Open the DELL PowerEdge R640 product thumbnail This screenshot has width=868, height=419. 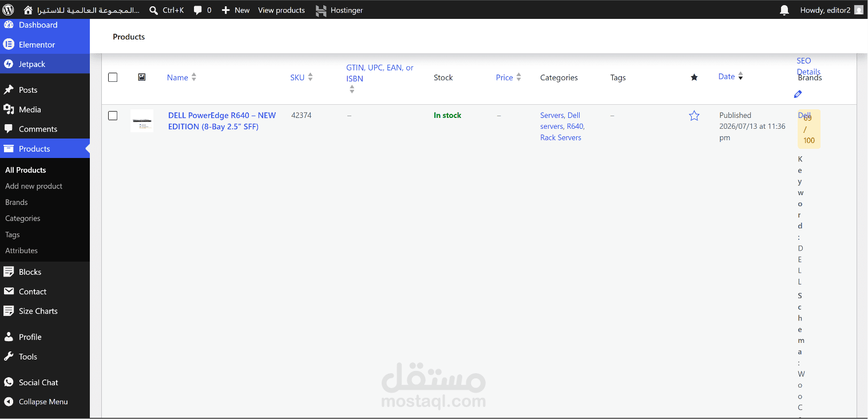142,121
